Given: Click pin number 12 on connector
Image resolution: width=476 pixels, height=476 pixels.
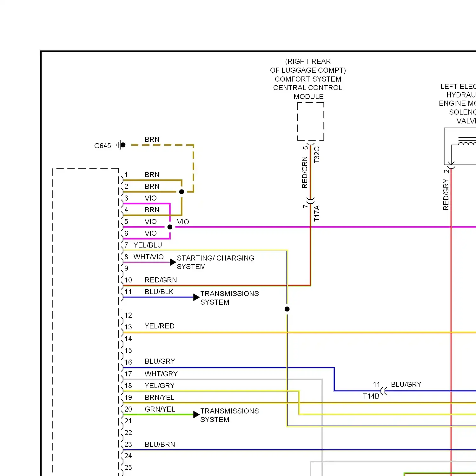Looking at the screenshot, I should pos(128,315).
